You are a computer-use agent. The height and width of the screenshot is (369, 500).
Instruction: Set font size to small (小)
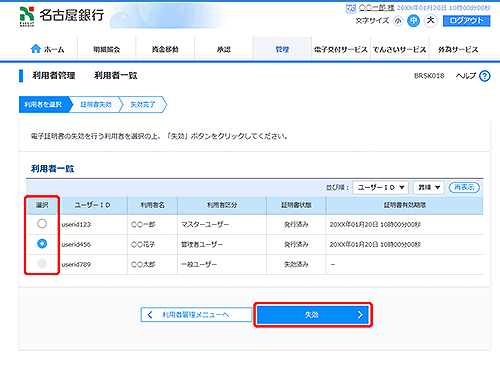click(x=398, y=21)
